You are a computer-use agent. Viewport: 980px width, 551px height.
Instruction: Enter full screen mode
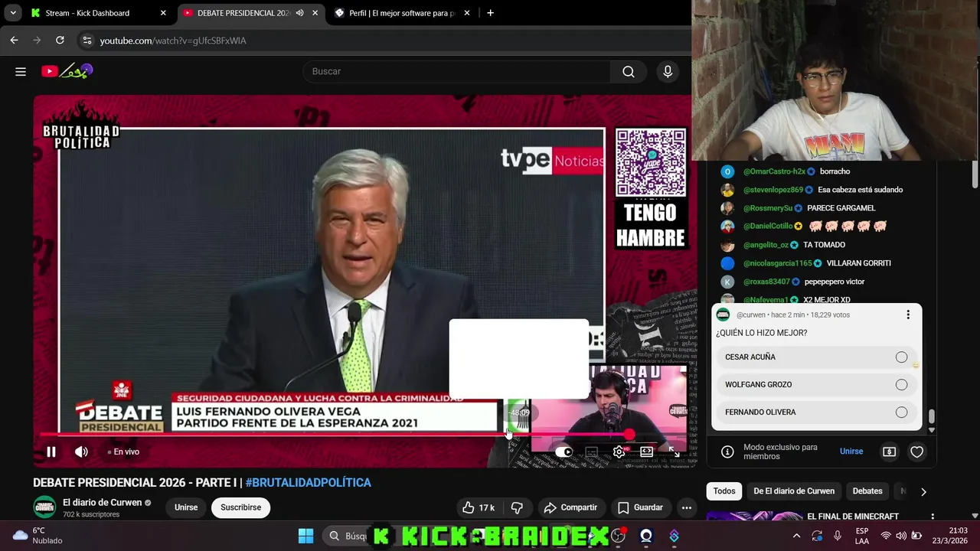(x=673, y=452)
